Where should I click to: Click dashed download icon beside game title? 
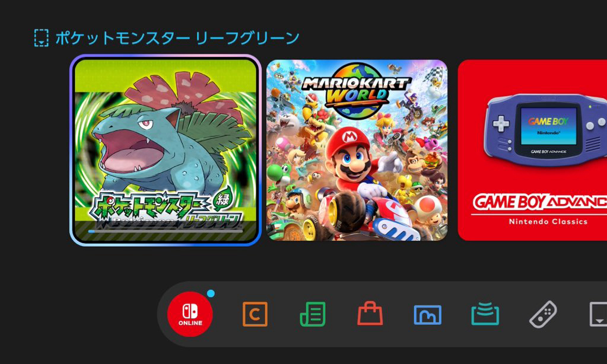[42, 38]
